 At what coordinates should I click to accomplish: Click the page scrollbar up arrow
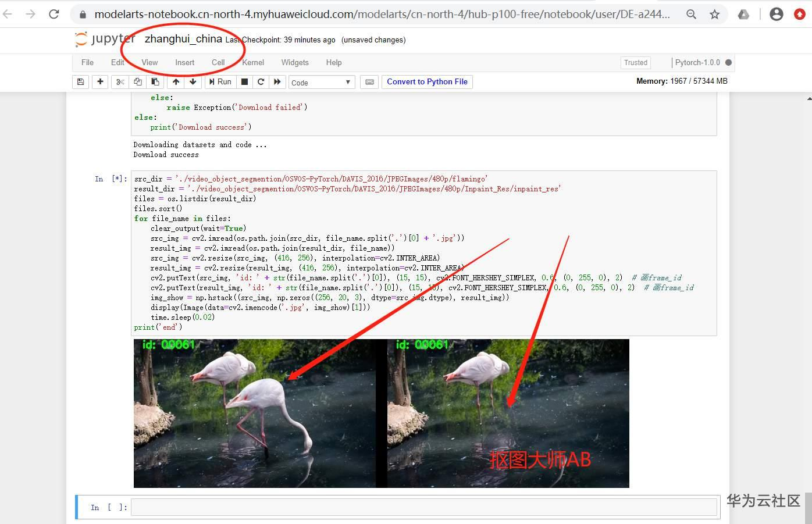pos(808,98)
